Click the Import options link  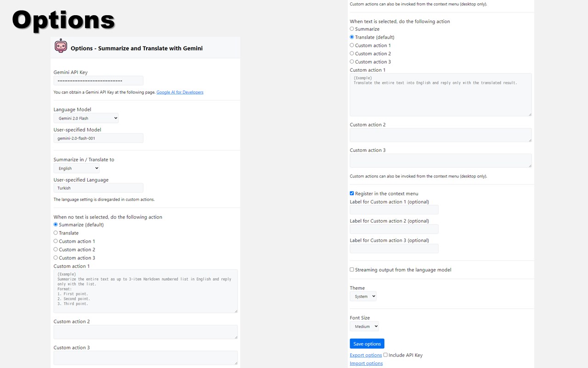pyautogui.click(x=366, y=363)
